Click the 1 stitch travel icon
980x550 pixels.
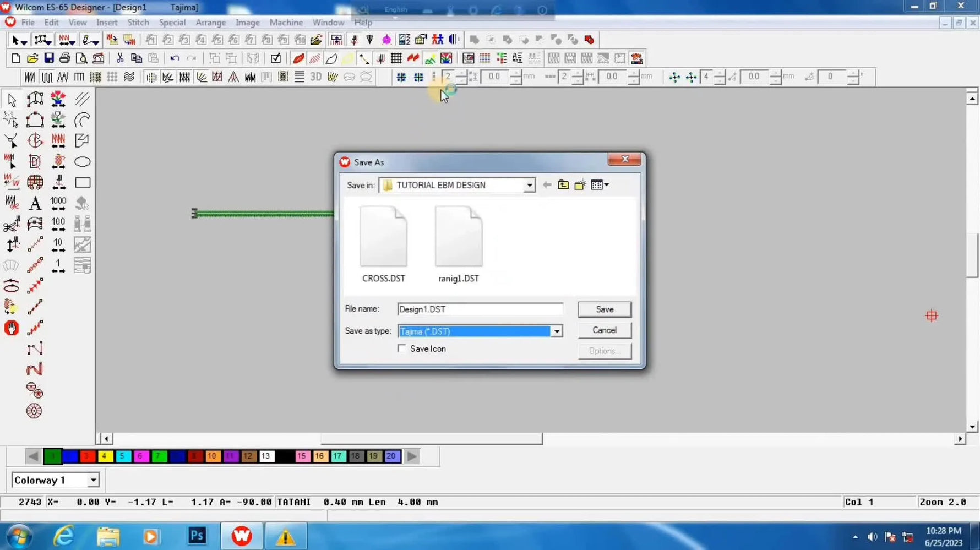tap(58, 266)
